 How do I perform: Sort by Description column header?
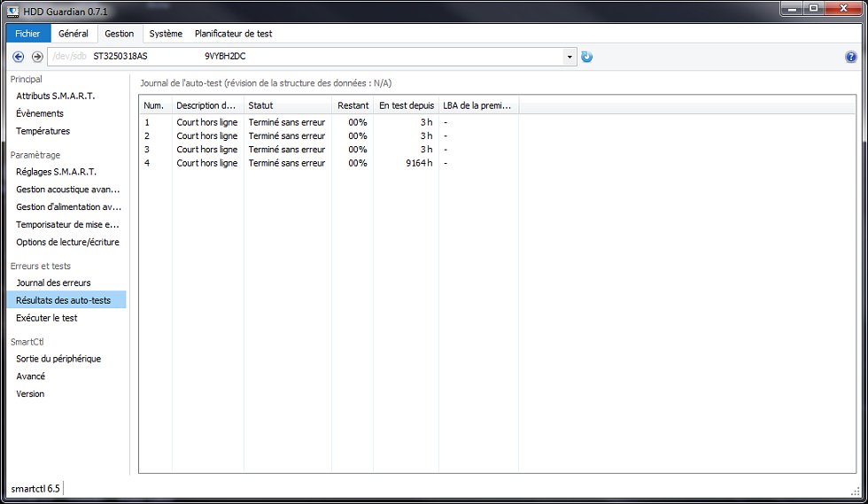(x=207, y=105)
